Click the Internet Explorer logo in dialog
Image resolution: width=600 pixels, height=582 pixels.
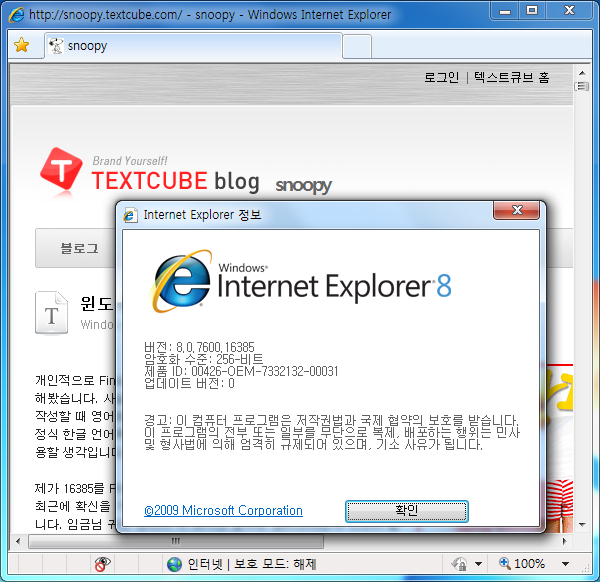[181, 281]
